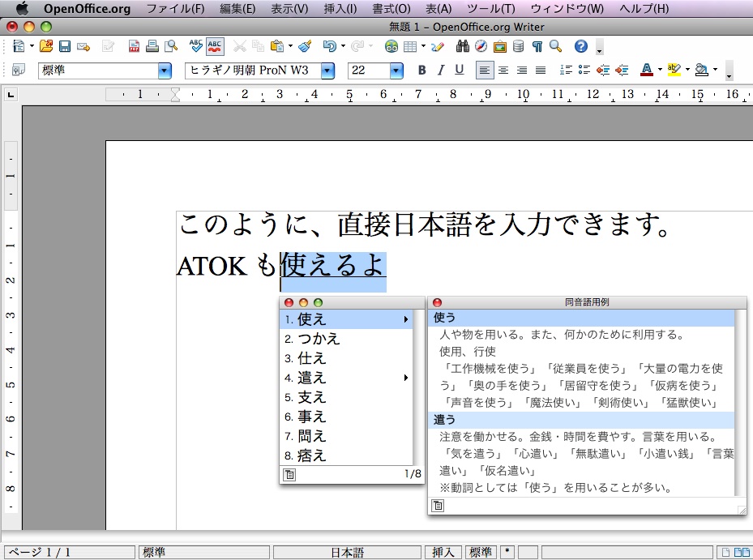Open the 表示(V) menu
Image resolution: width=753 pixels, height=560 pixels.
point(289,9)
